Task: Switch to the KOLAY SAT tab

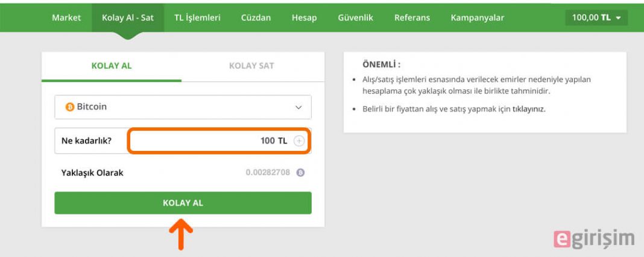Action: pos(251,66)
